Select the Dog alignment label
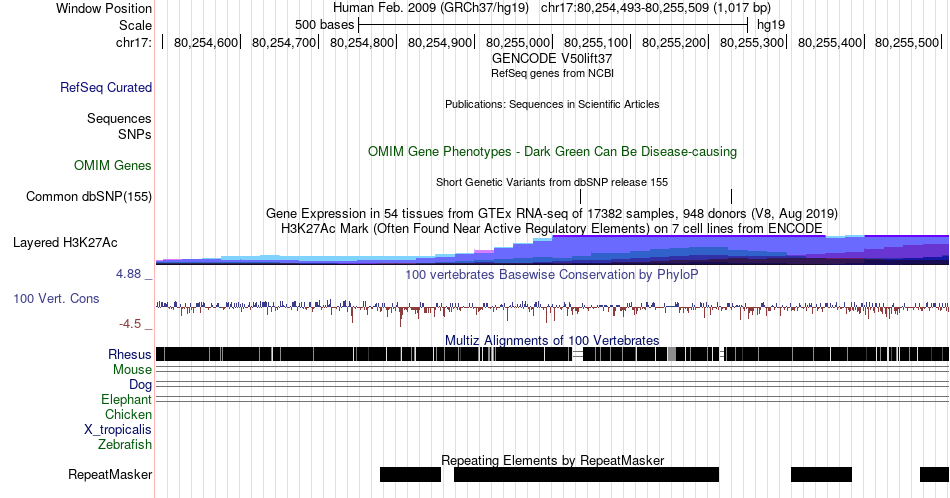This screenshot has height=498, width=950. (141, 385)
